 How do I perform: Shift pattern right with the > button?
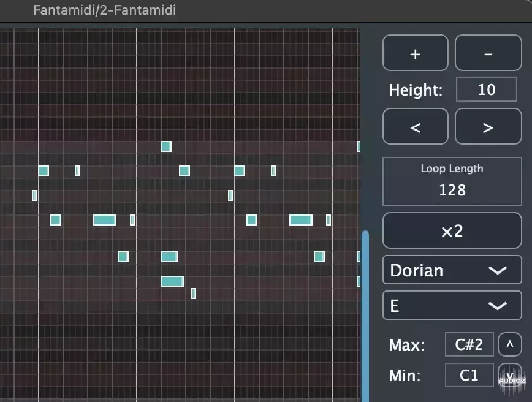click(488, 126)
